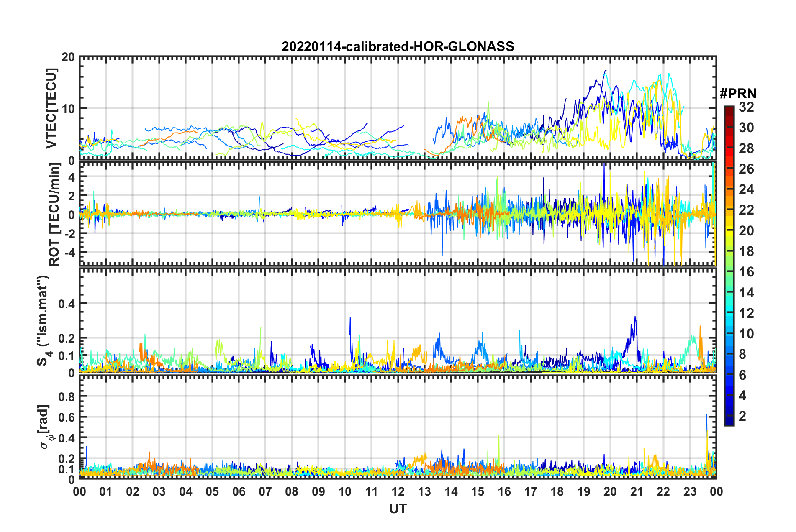Screen dimensions: 796x532
Task: Click the "-2" tick on the ROT axis
Action: [69, 234]
